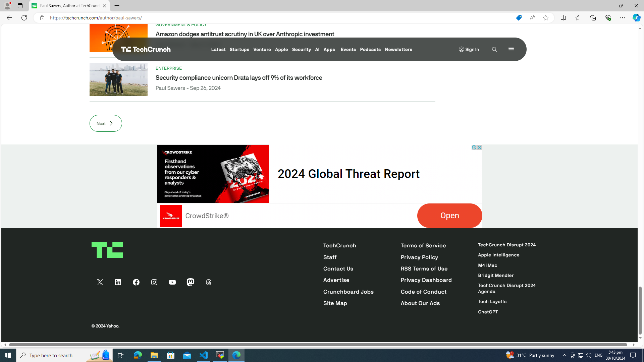The width and height of the screenshot is (644, 362).
Task: Open Shopping price tag icon in address bar
Action: point(519,18)
